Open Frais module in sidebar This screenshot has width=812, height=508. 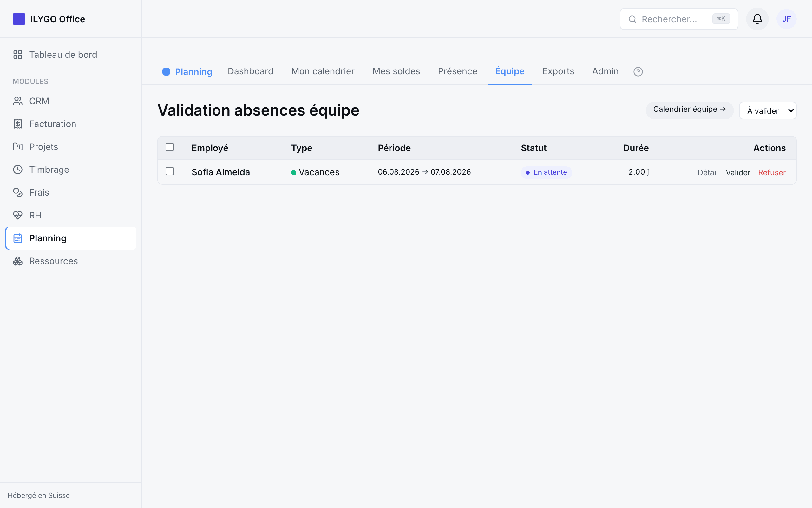pos(71,192)
